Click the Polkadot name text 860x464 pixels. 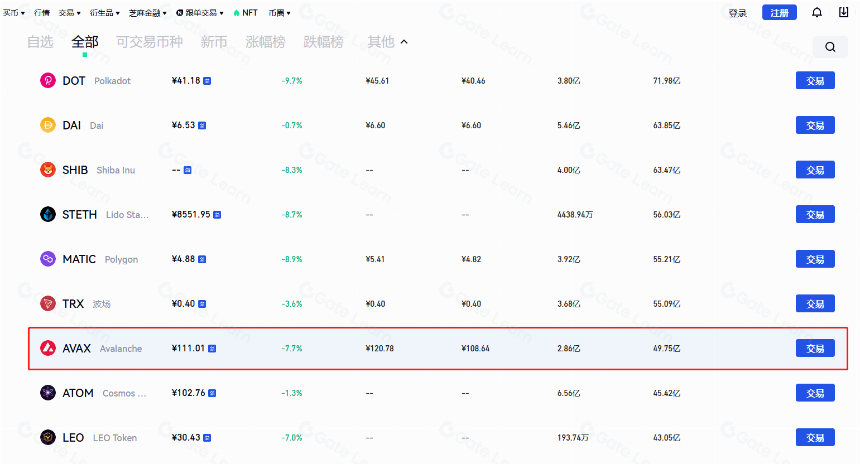coord(112,81)
